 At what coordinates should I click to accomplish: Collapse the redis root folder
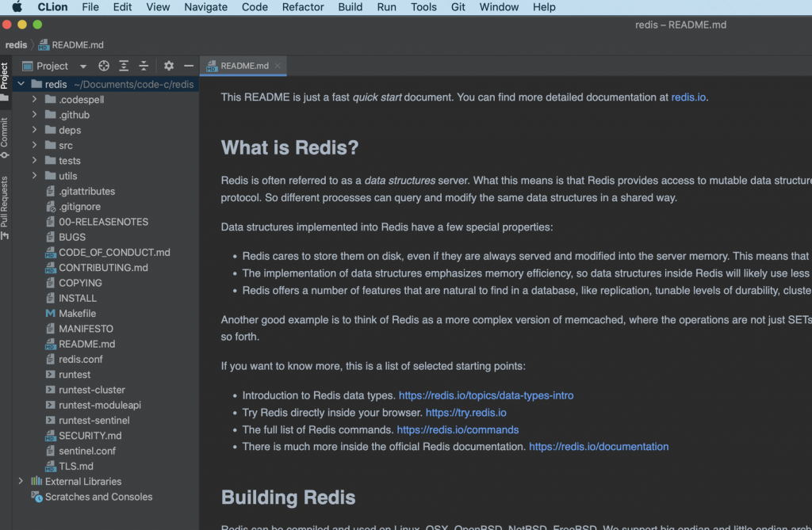click(x=21, y=84)
